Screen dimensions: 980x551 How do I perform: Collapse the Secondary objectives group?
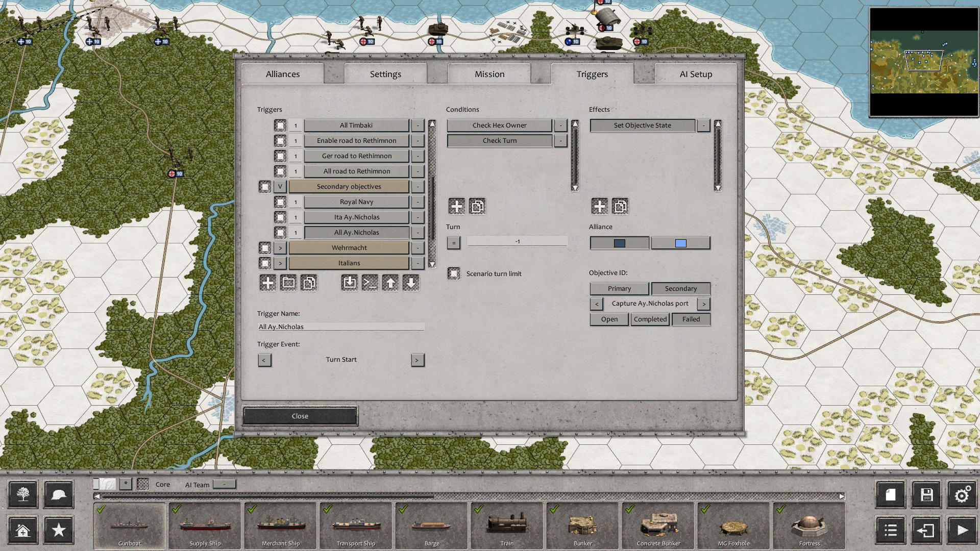280,187
